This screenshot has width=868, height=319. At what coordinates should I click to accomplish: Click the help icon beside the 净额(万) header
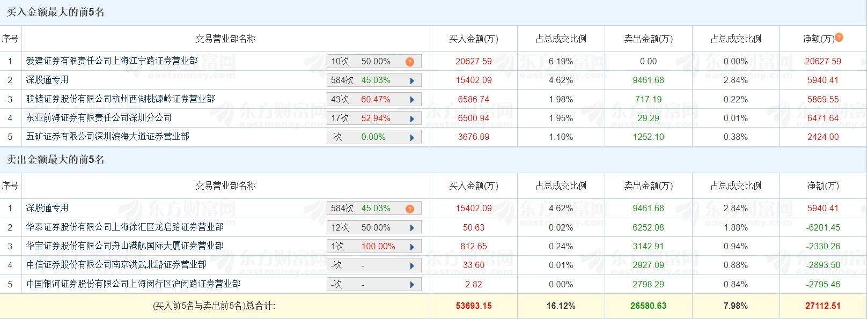coord(839,38)
